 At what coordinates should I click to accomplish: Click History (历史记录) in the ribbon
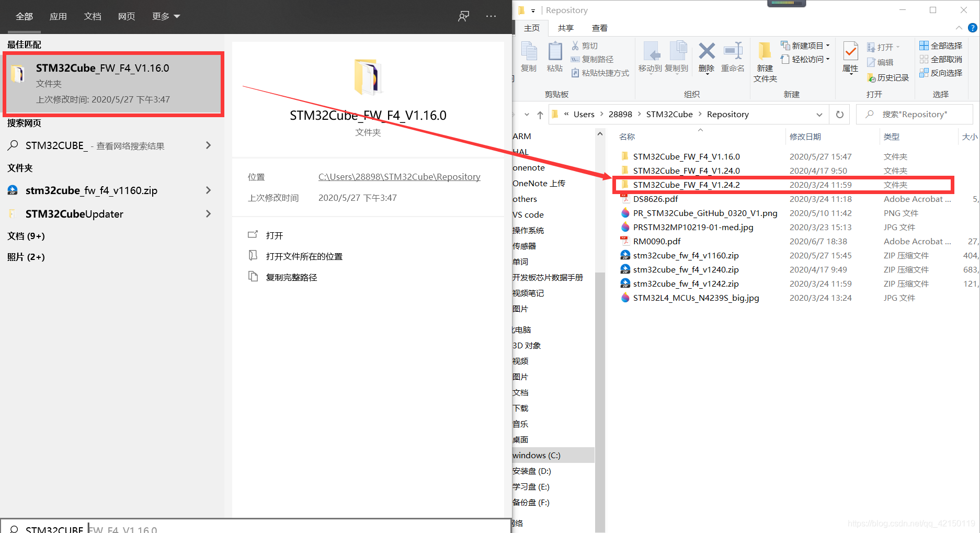(x=888, y=77)
